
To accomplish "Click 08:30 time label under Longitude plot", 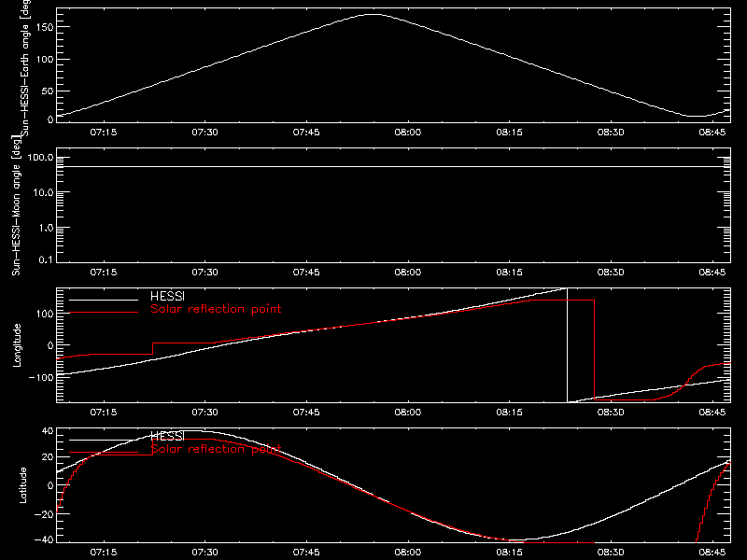I will coord(611,413).
